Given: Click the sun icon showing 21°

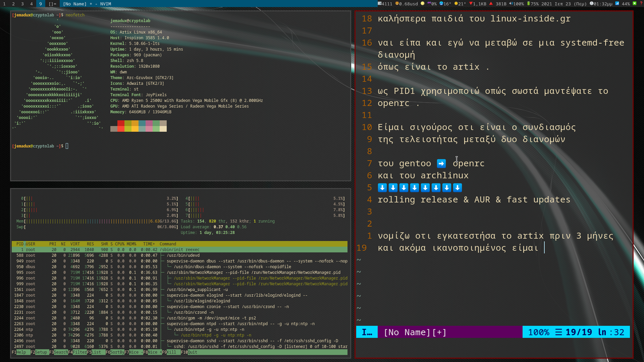Looking at the screenshot, I should pyautogui.click(x=456, y=4).
